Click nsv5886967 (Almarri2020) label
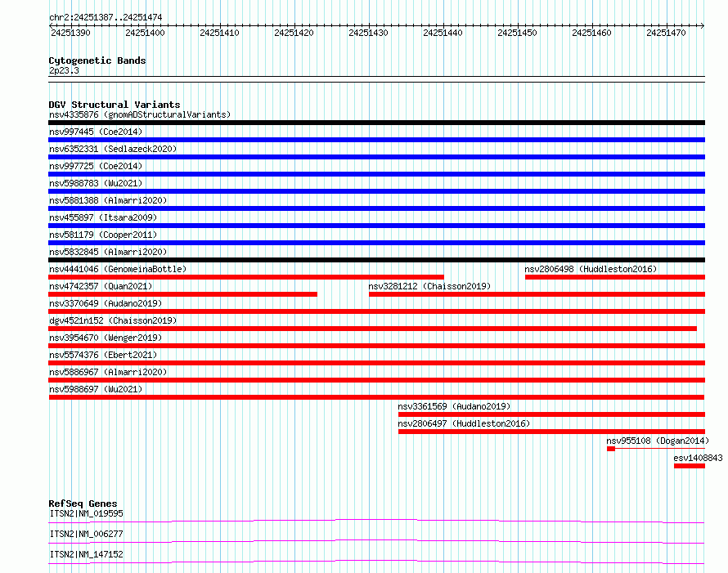 (108, 372)
